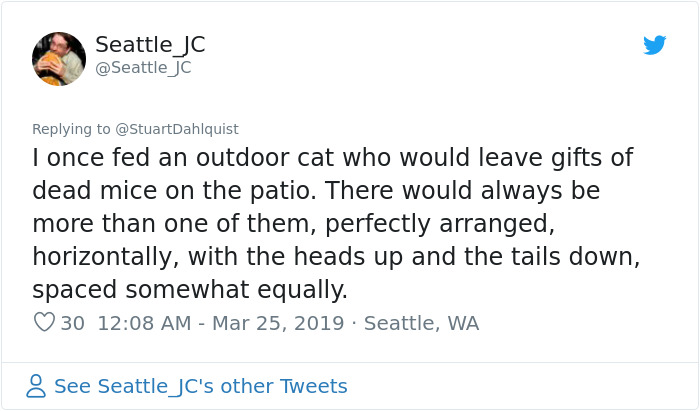Like the tweet with the heart icon
Image resolution: width=700 pixels, height=411 pixels.
(x=44, y=322)
